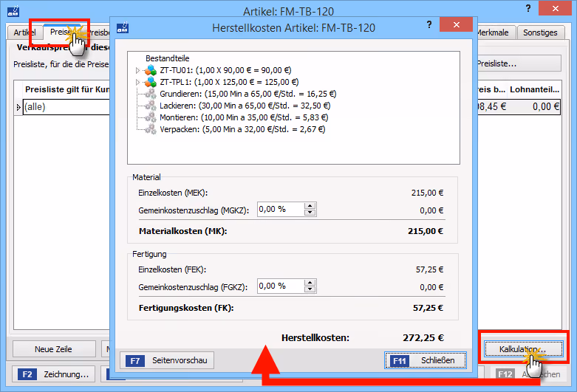Click the Einzelkosten (FEK) value 57,25 €

(x=429, y=269)
